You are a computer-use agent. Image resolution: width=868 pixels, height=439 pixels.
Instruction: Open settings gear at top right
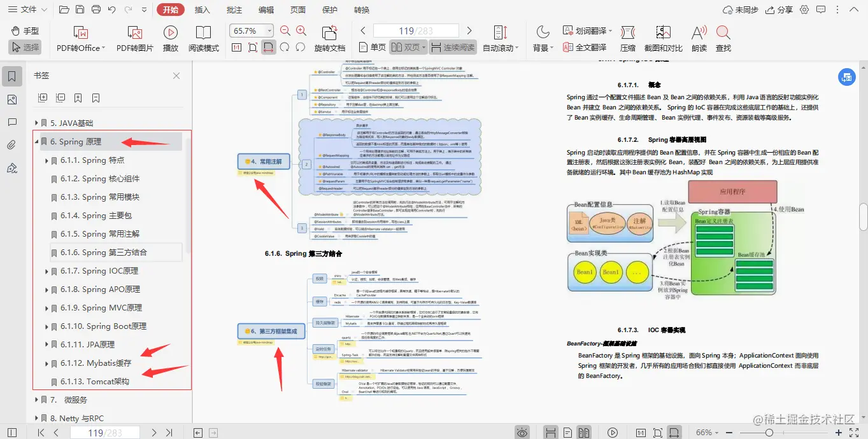click(x=804, y=10)
